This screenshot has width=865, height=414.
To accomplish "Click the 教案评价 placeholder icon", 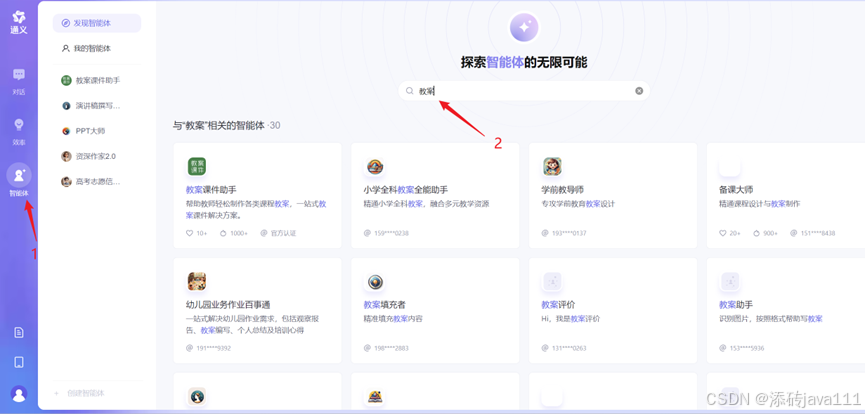I will tap(552, 282).
